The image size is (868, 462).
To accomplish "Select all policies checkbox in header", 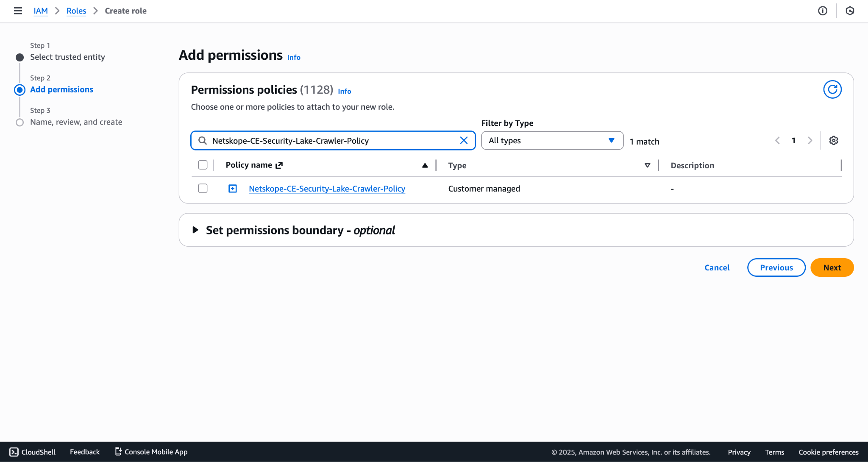I will pyautogui.click(x=203, y=165).
